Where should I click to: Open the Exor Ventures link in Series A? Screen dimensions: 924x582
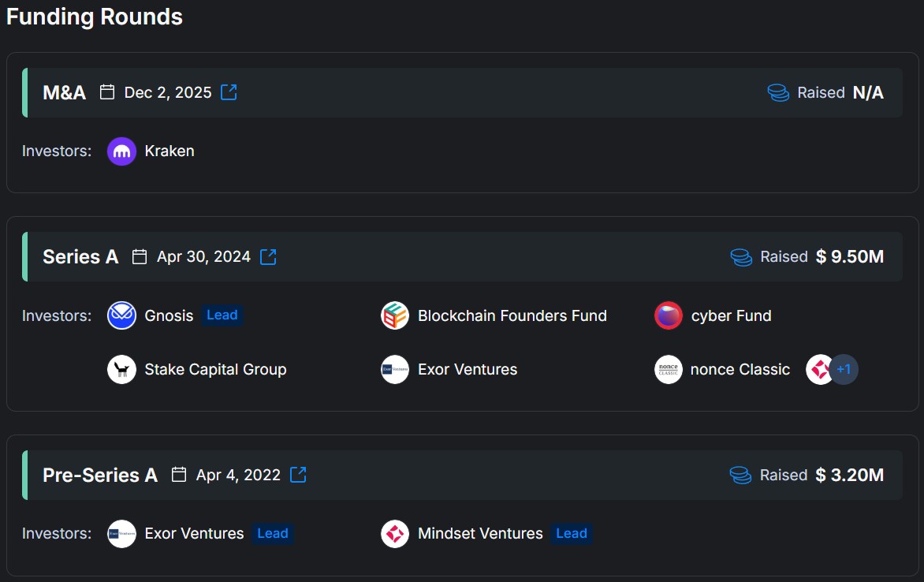(x=468, y=369)
